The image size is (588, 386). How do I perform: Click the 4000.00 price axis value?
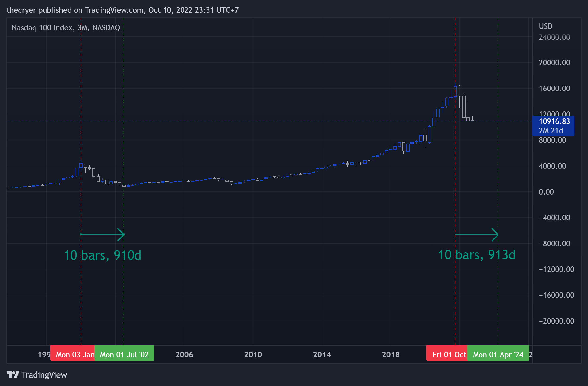pyautogui.click(x=552, y=166)
